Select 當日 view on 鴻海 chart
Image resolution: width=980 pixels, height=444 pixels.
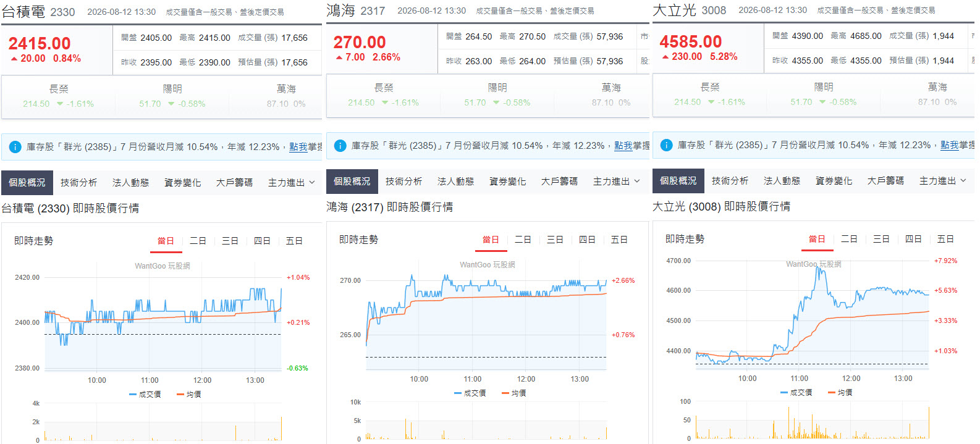point(491,240)
